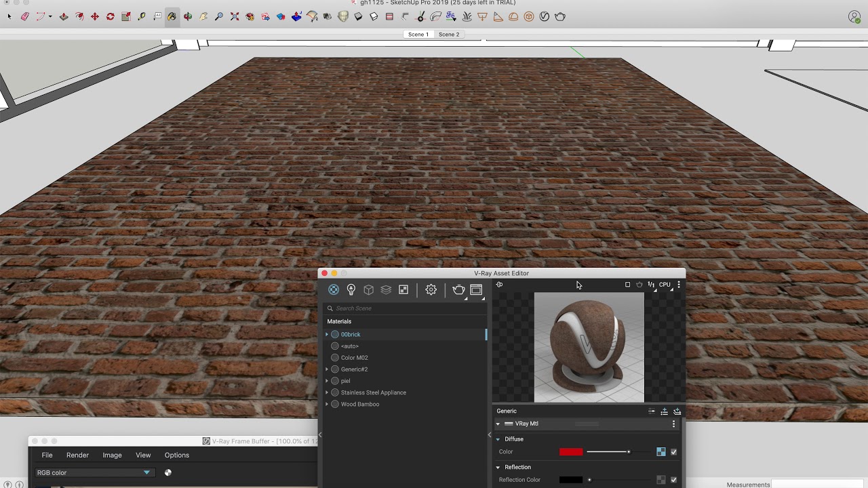Activate the Orbit tool
Viewport: 868px width, 488px height.
[188, 16]
